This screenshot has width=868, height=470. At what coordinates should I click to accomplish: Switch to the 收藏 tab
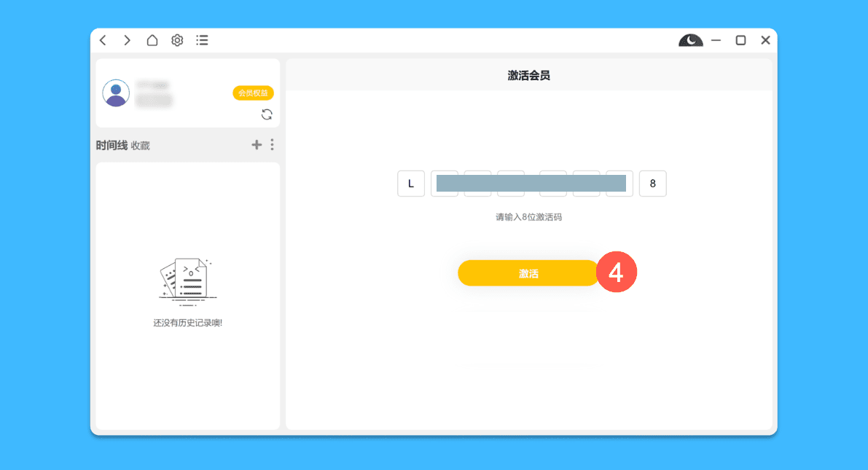click(141, 146)
